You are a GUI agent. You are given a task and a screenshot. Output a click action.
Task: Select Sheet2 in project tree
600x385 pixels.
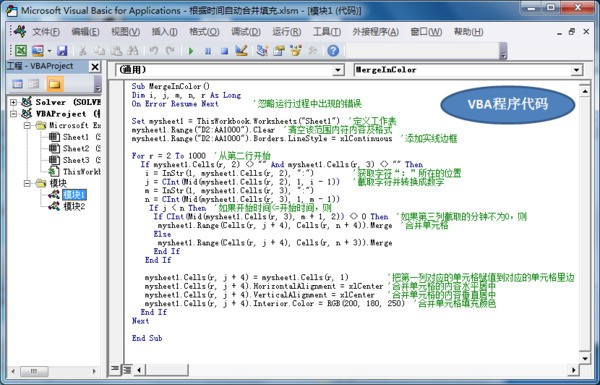(76, 148)
